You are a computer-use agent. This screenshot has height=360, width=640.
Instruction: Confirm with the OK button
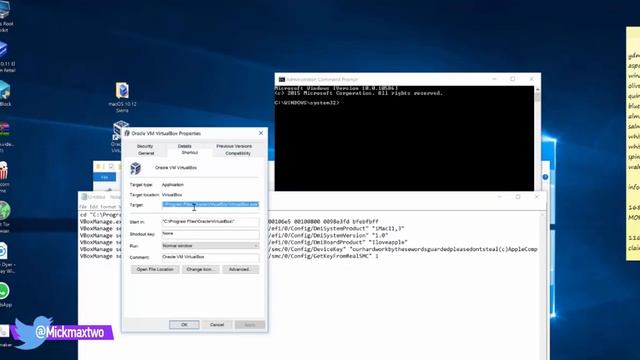pos(184,325)
